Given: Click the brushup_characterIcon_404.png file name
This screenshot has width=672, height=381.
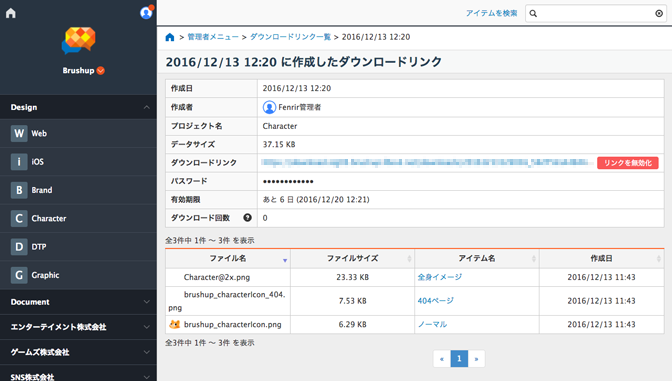Looking at the screenshot, I should coord(227,301).
